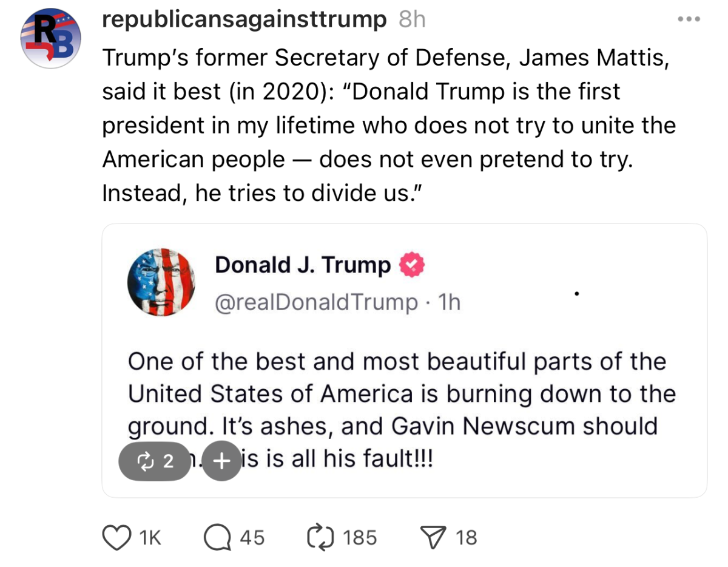Click the red verified badge beside Donald J. Trump
Image resolution: width=728 pixels, height=567 pixels.
point(411,265)
